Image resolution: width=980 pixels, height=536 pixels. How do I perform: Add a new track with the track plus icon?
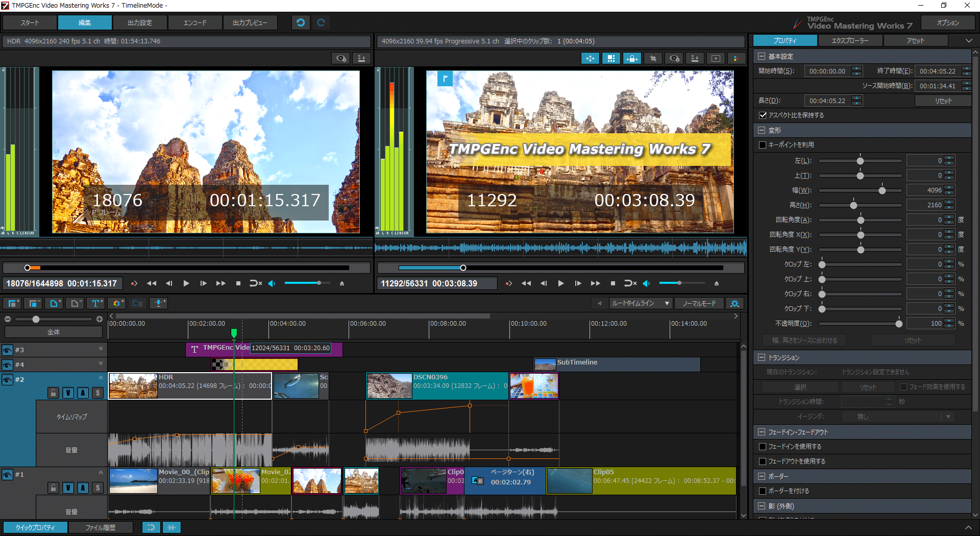click(12, 303)
